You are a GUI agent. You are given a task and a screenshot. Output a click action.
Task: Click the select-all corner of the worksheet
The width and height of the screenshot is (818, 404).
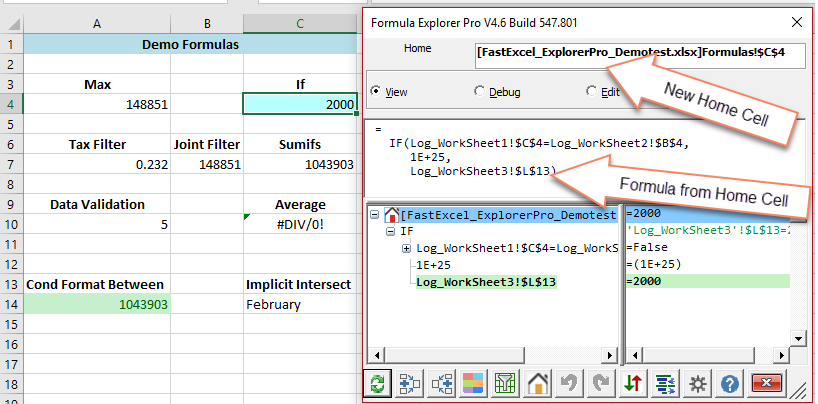pos(11,23)
